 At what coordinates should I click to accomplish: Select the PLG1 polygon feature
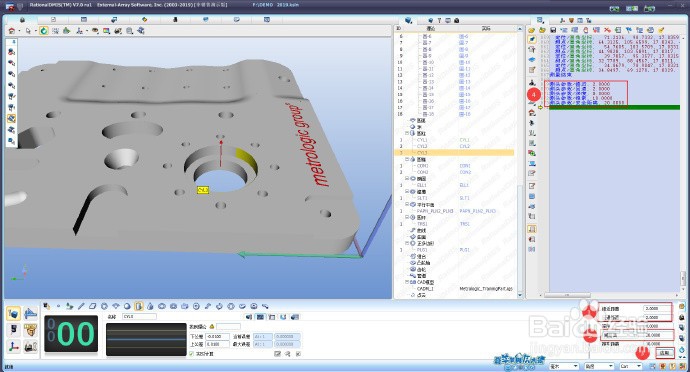pyautogui.click(x=422, y=250)
